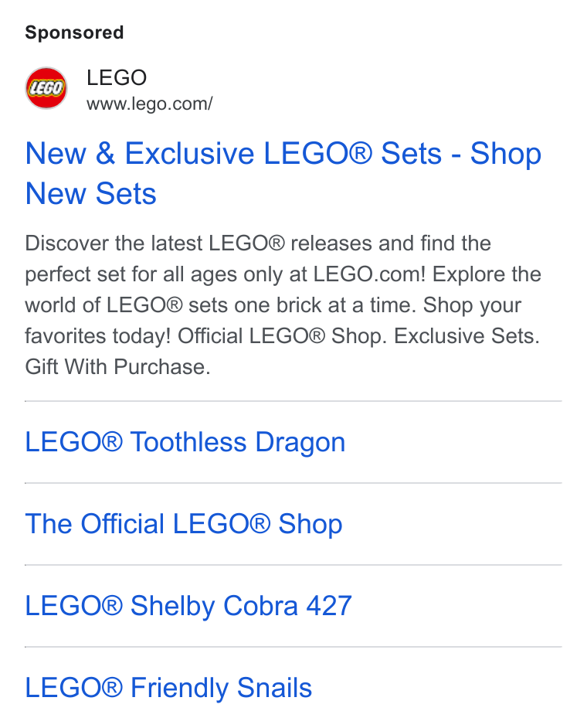Click the "Shop New Sets" part of headline

pos(283,173)
